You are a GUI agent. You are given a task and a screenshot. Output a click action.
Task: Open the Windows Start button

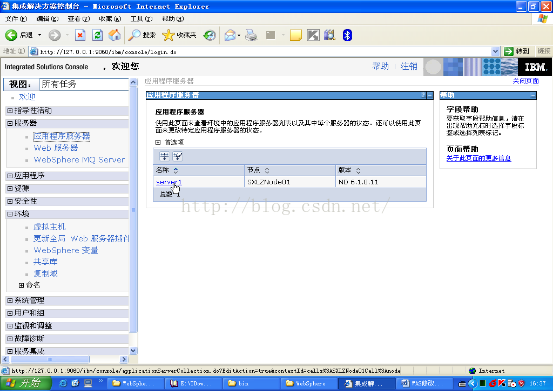coord(25,383)
